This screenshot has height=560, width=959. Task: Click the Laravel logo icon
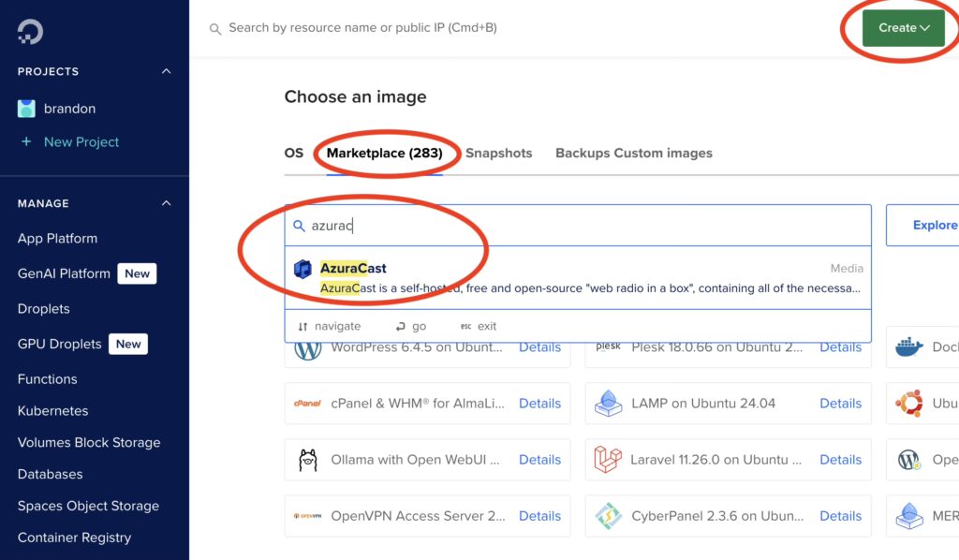608,460
